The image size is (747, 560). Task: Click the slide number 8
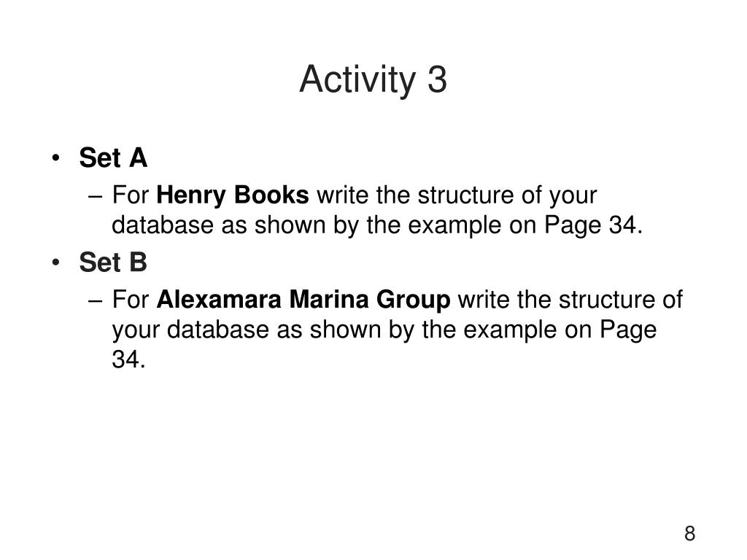pyautogui.click(x=689, y=533)
